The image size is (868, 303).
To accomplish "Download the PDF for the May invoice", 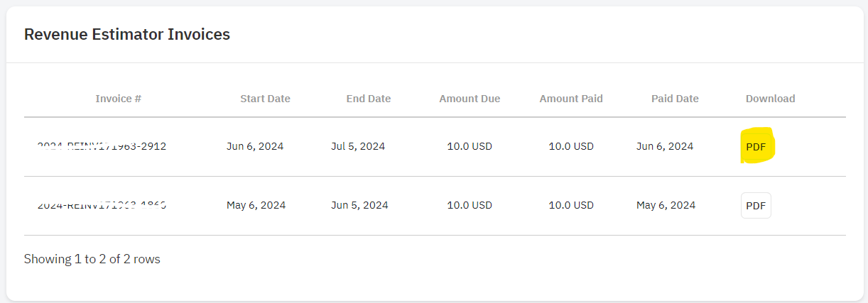I will click(756, 205).
